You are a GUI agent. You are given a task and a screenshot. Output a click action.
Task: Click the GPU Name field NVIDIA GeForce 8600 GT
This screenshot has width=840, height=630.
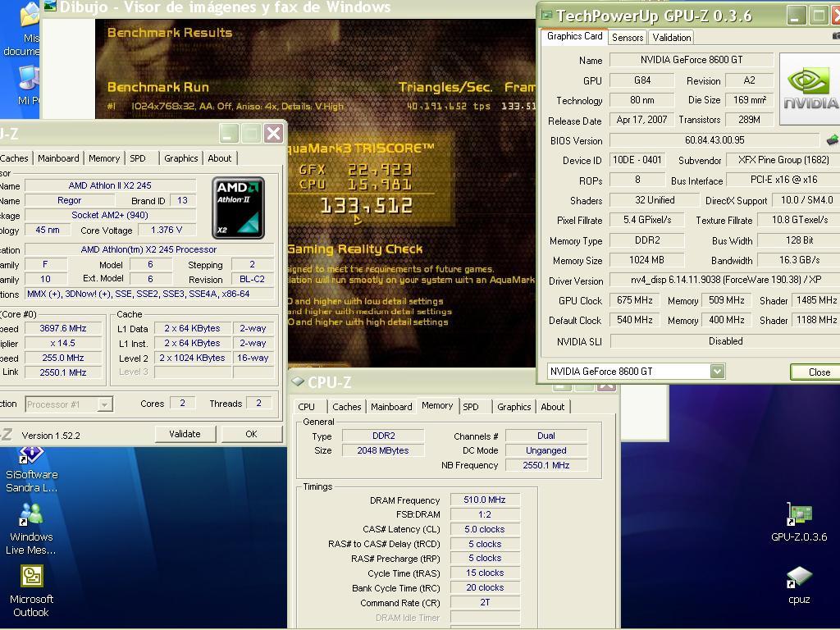(691, 60)
